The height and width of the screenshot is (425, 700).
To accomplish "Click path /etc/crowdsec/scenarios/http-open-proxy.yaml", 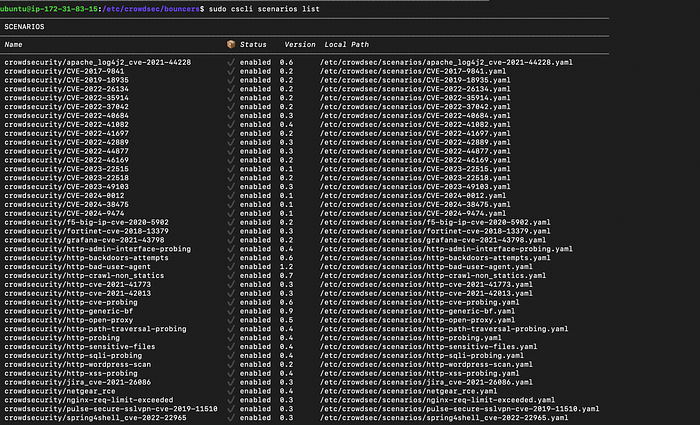I will [x=417, y=320].
